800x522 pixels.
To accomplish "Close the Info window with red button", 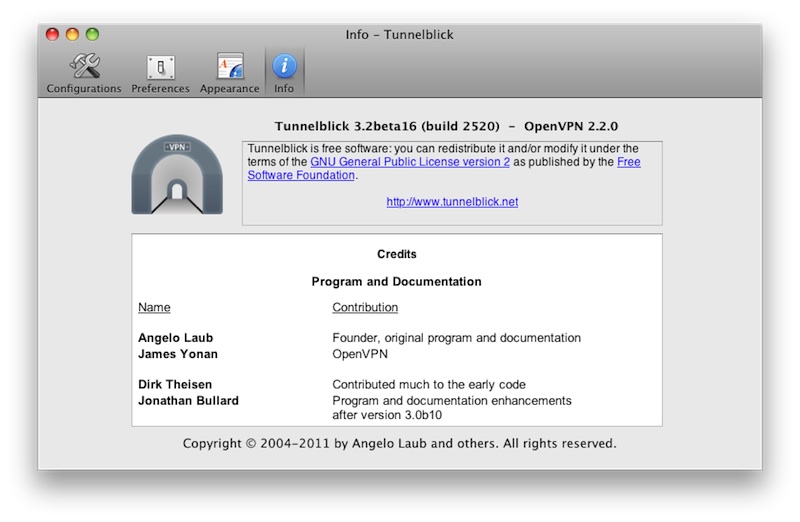I will click(54, 35).
